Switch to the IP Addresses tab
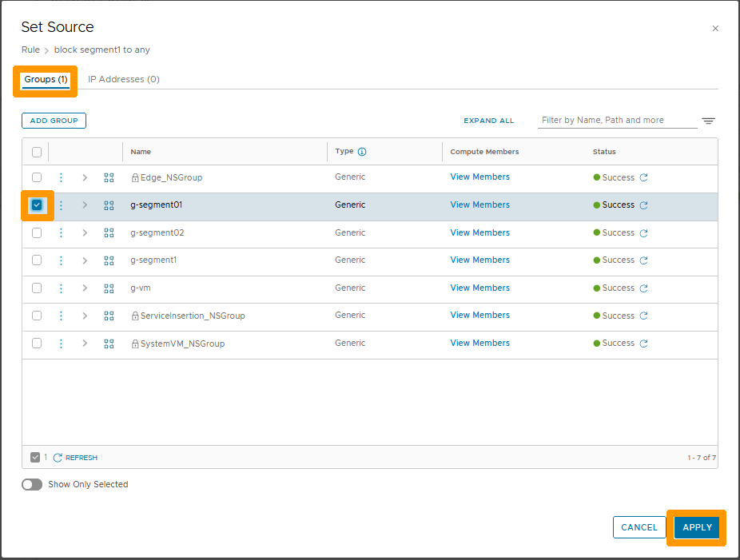 point(124,80)
